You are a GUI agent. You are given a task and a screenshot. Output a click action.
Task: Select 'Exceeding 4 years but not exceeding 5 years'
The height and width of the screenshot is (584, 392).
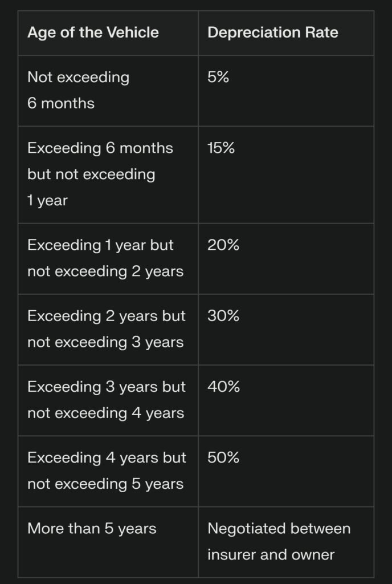click(x=106, y=471)
